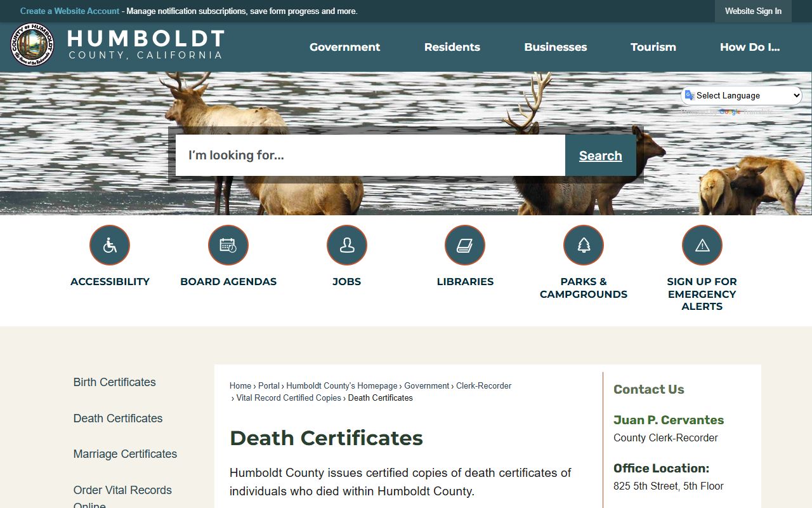
Task: Click the Home breadcrumb link
Action: (x=240, y=386)
